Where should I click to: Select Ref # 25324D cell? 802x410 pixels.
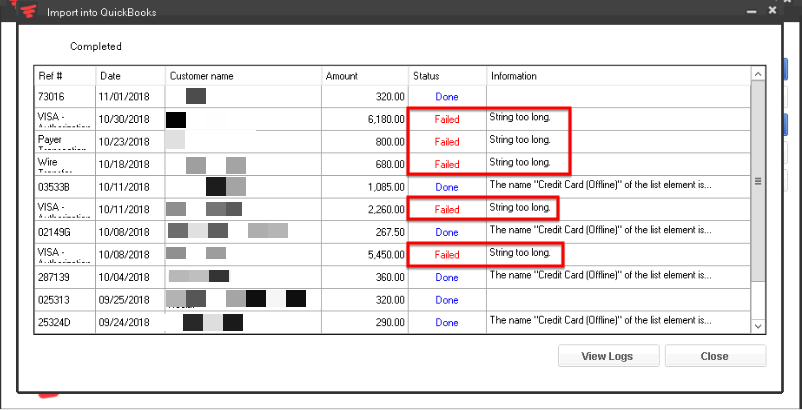pyautogui.click(x=65, y=322)
